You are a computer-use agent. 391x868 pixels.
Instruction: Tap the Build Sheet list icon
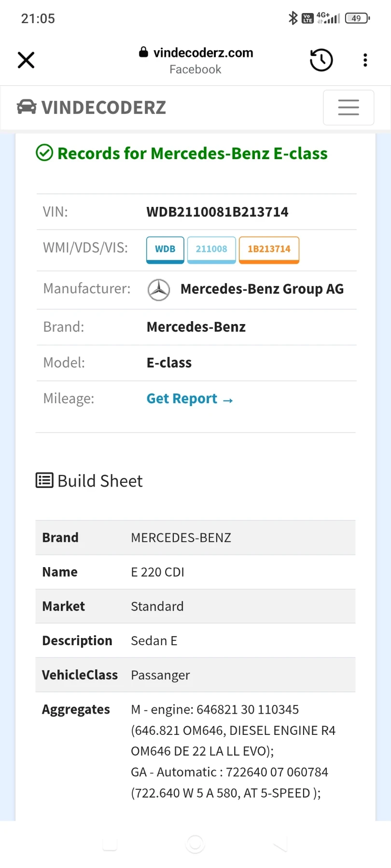[x=44, y=481]
